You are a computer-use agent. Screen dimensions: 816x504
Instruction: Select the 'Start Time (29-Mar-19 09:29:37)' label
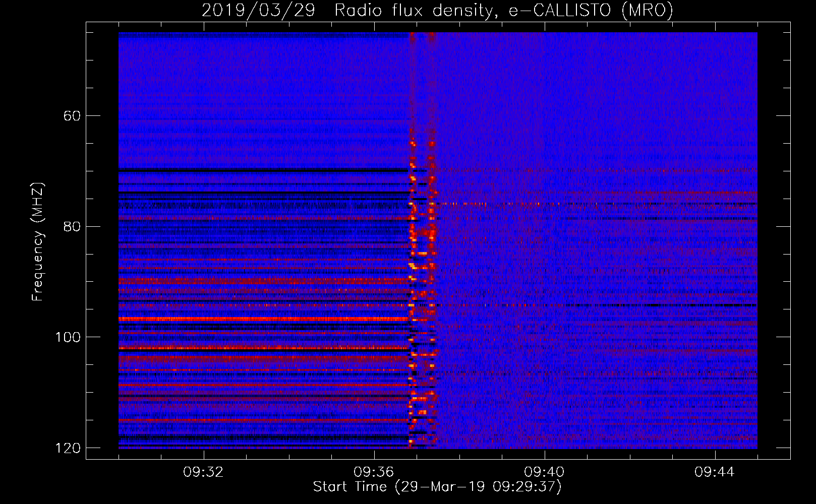click(x=437, y=487)
